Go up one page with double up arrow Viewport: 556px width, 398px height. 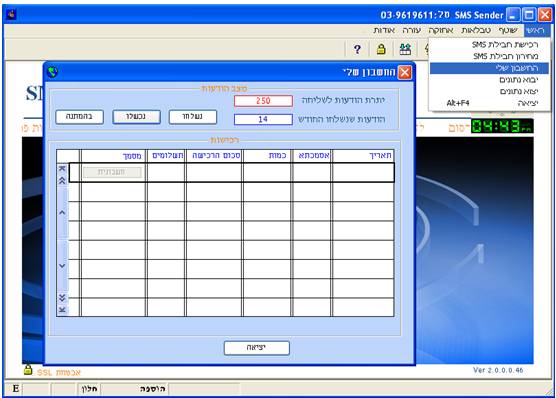click(62, 181)
